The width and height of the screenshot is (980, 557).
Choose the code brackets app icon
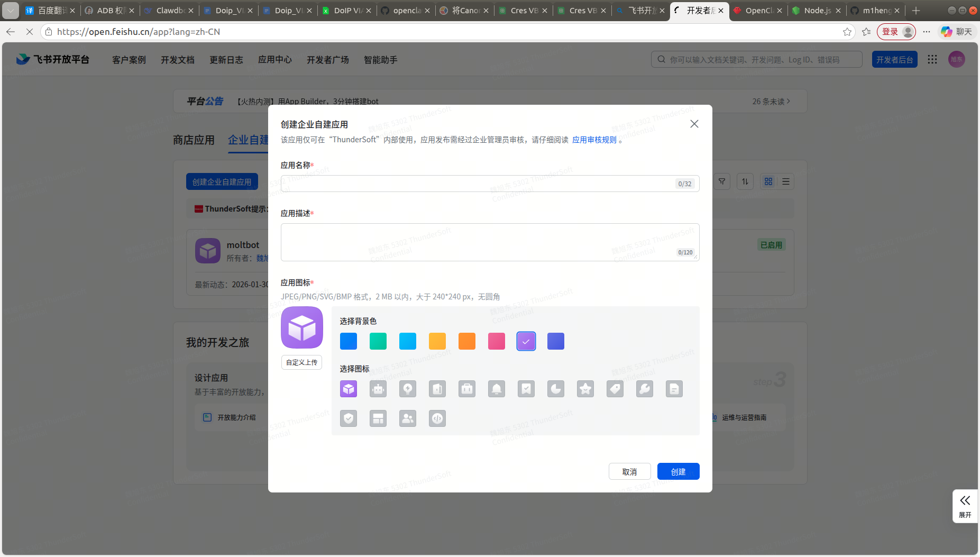click(x=437, y=419)
